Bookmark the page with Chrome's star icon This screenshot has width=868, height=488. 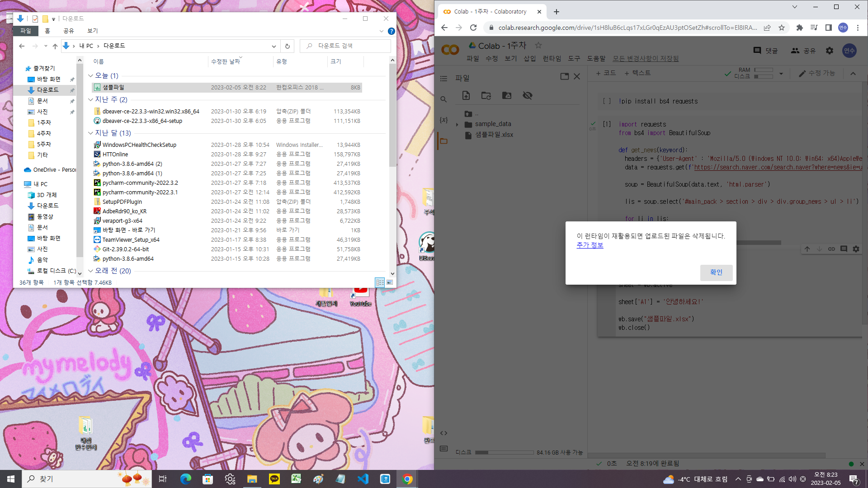coord(781,28)
